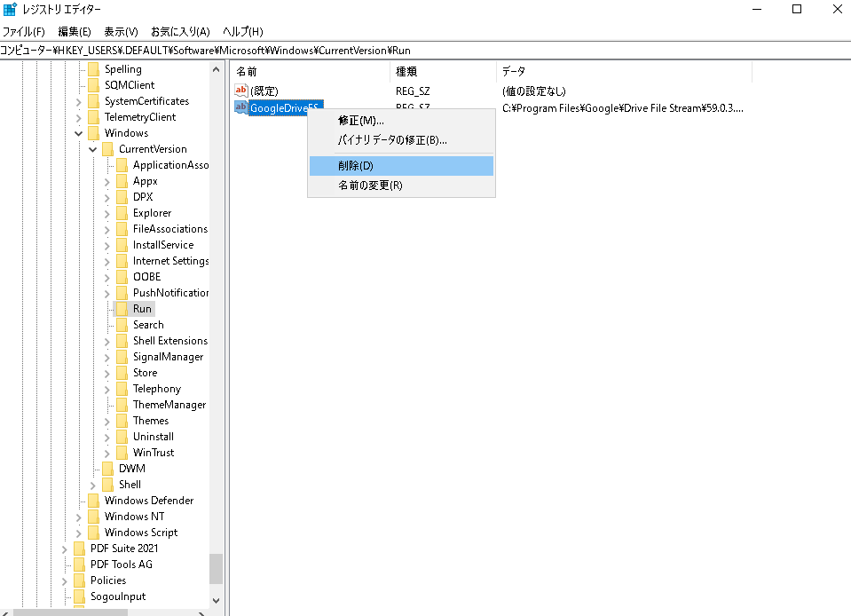Click the DWM folder icon
This screenshot has width=851, height=616.
[x=109, y=468]
